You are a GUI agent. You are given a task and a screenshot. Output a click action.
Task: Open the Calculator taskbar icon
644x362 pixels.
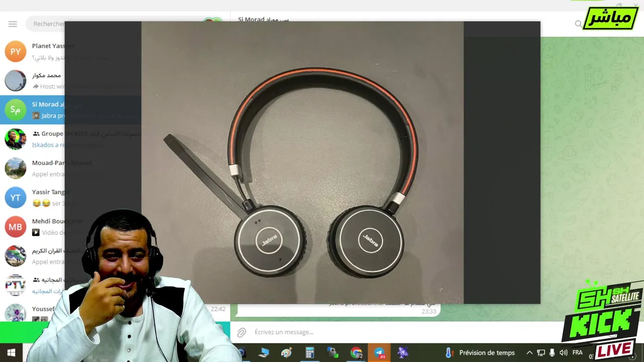[309, 353]
